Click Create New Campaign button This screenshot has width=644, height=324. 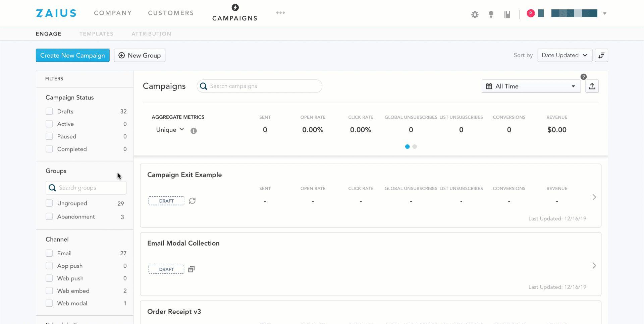pyautogui.click(x=73, y=55)
